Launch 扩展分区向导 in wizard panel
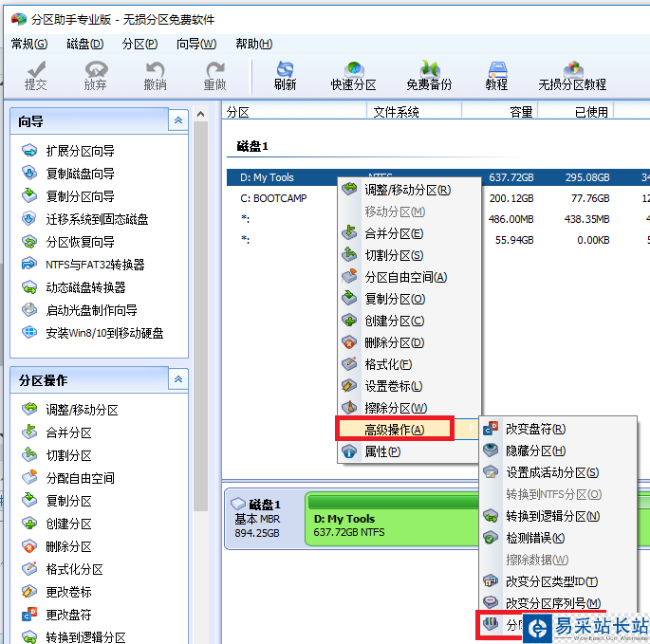 pos(69,151)
